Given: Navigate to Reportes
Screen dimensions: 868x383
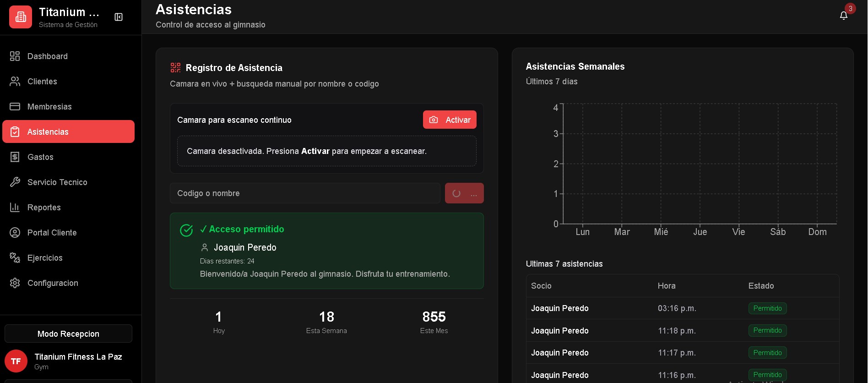Looking at the screenshot, I should [44, 208].
